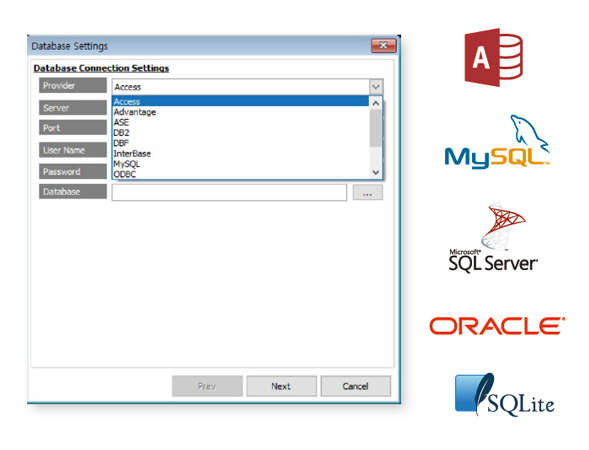Click the Password label
The width and height of the screenshot is (589, 450).
tap(73, 172)
